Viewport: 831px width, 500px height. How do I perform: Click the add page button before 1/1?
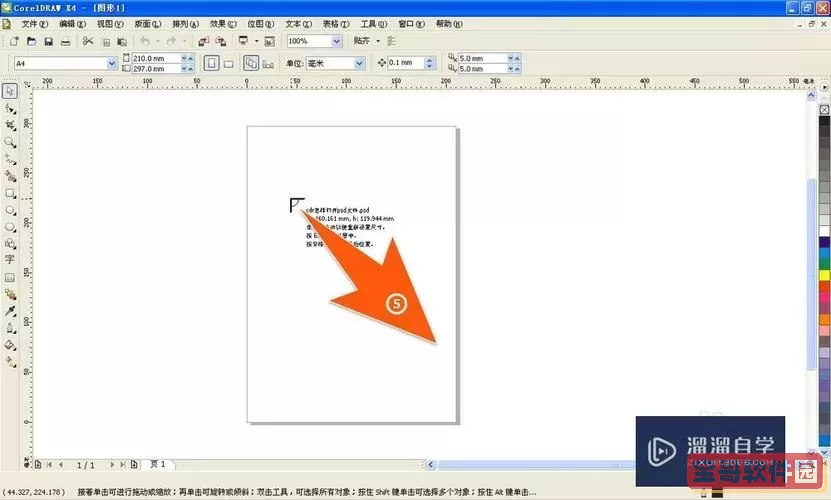pos(38,464)
